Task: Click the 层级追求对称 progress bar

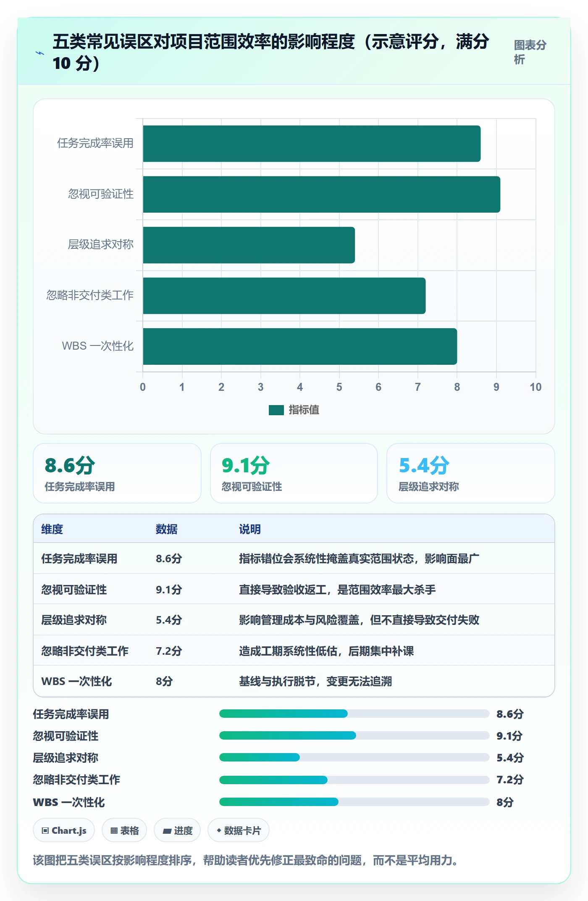Action: (354, 757)
